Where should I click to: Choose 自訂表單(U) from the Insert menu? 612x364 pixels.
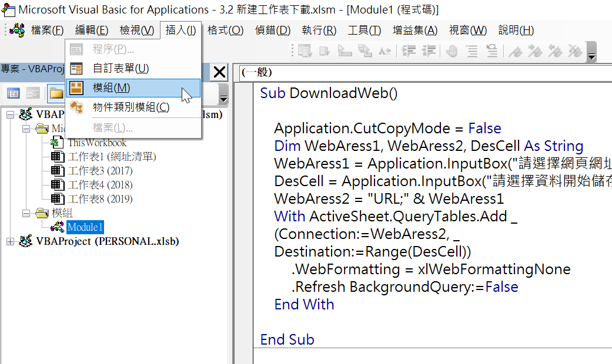(133, 69)
